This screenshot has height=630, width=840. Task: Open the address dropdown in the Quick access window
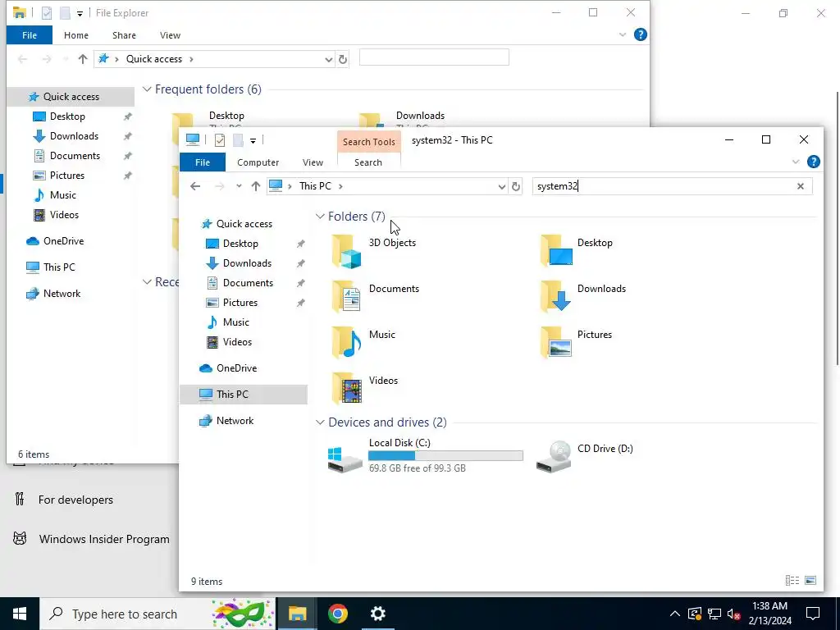coord(328,59)
